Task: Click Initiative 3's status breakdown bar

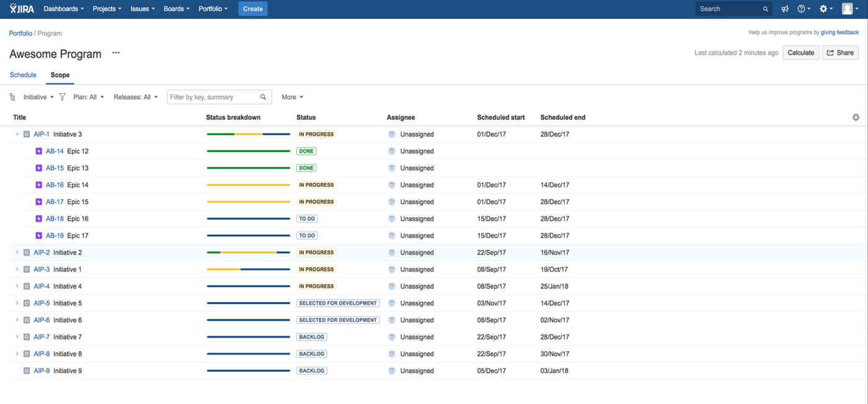Action: pos(248,134)
